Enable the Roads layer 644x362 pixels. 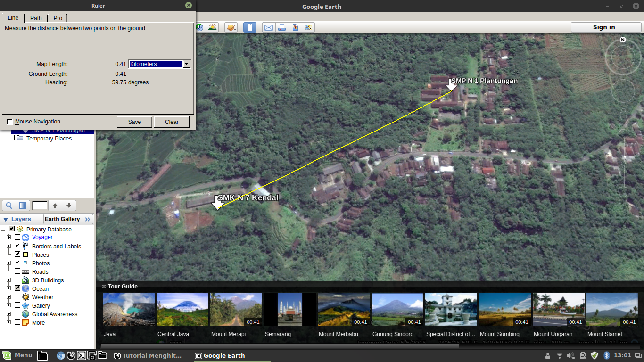tap(18, 271)
